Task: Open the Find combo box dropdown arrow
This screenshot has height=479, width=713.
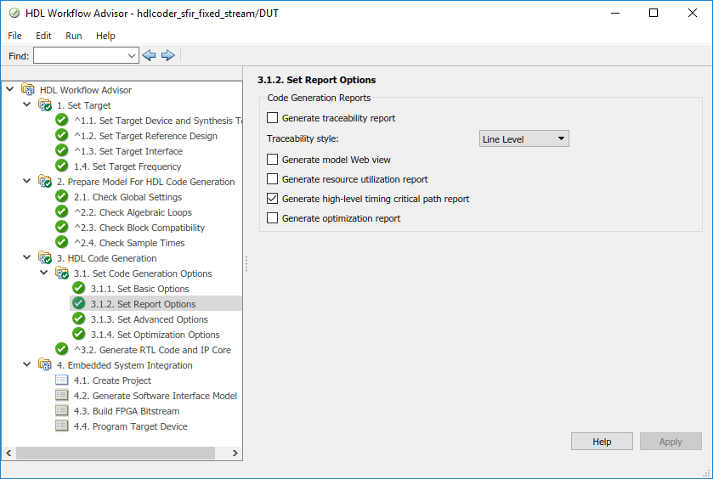Action: tap(132, 55)
